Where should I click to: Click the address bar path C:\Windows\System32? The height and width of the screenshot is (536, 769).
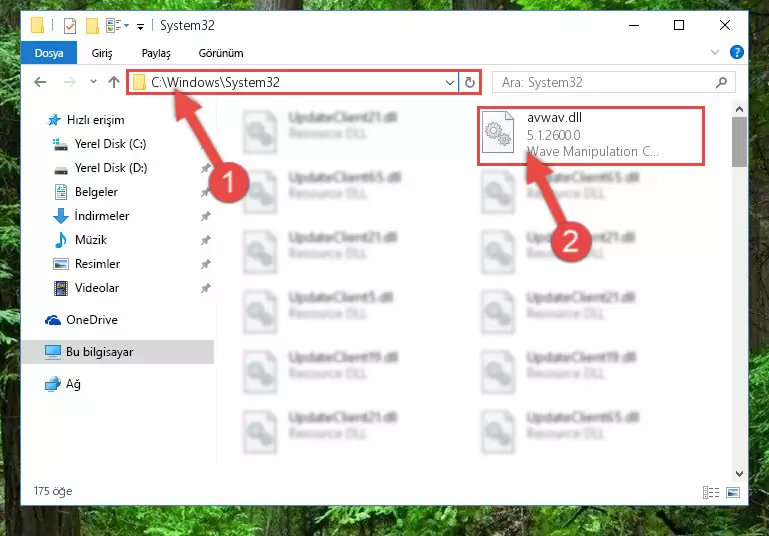click(x=215, y=82)
